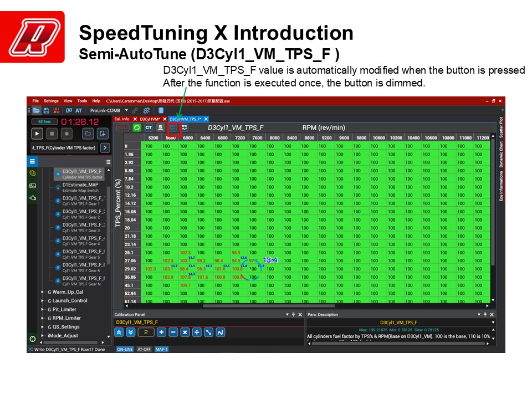Screen dimensions: 532x399
Task: Select D1Estimate_MAP in the parameter tree
Action: pos(80,185)
